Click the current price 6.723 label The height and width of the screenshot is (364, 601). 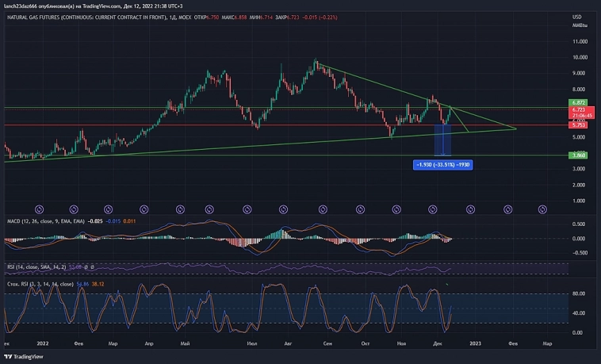click(577, 110)
